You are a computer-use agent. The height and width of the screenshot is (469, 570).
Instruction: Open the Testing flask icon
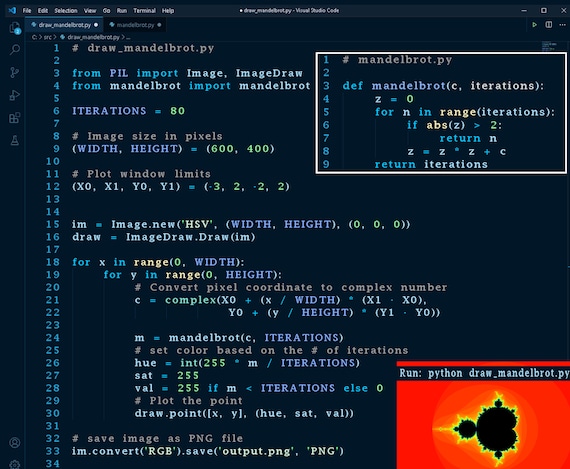pos(15,140)
